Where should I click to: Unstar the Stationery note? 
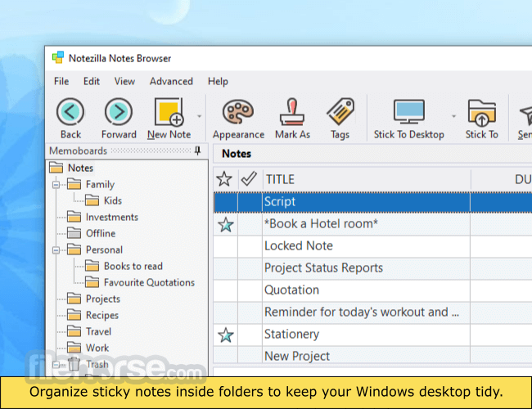226,335
